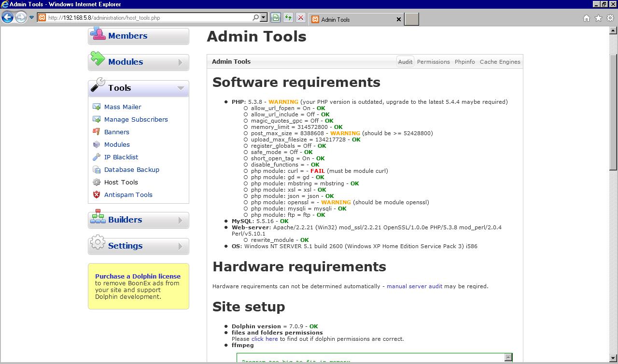Image resolution: width=618 pixels, height=364 pixels.
Task: Click the Mass Mailer envelope icon
Action: [97, 107]
